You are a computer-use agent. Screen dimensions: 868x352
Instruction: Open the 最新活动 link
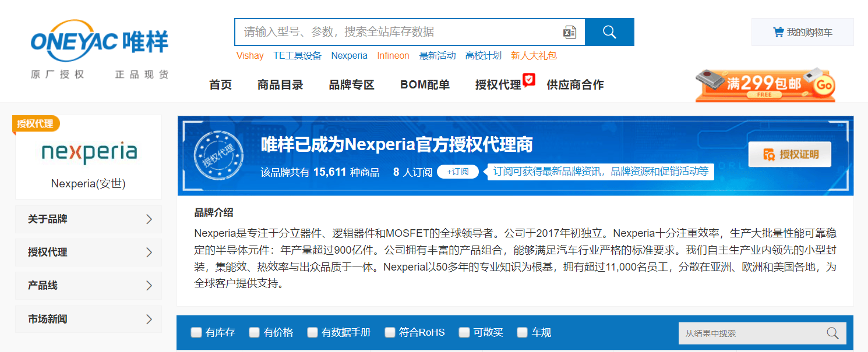coord(437,56)
